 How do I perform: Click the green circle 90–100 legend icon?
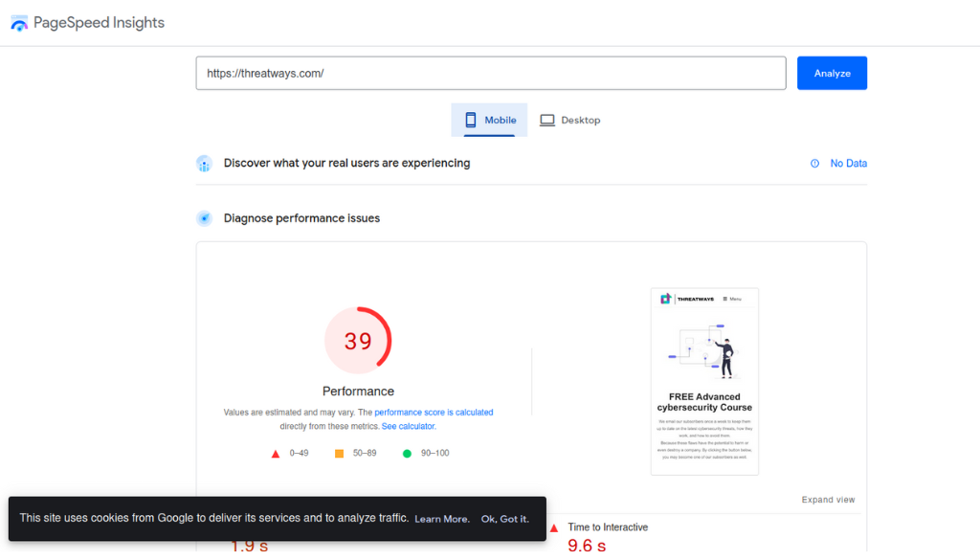coord(407,454)
